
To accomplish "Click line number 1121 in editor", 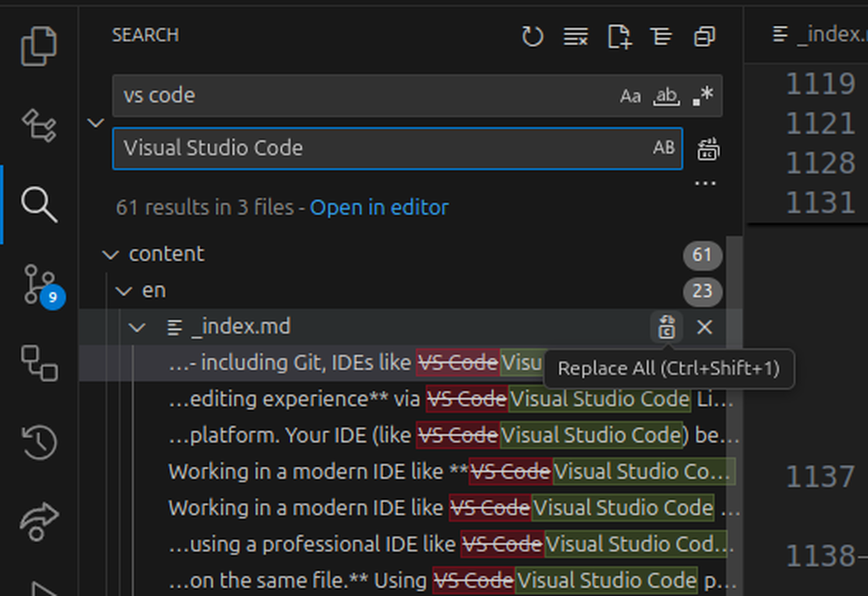I will pos(820,124).
